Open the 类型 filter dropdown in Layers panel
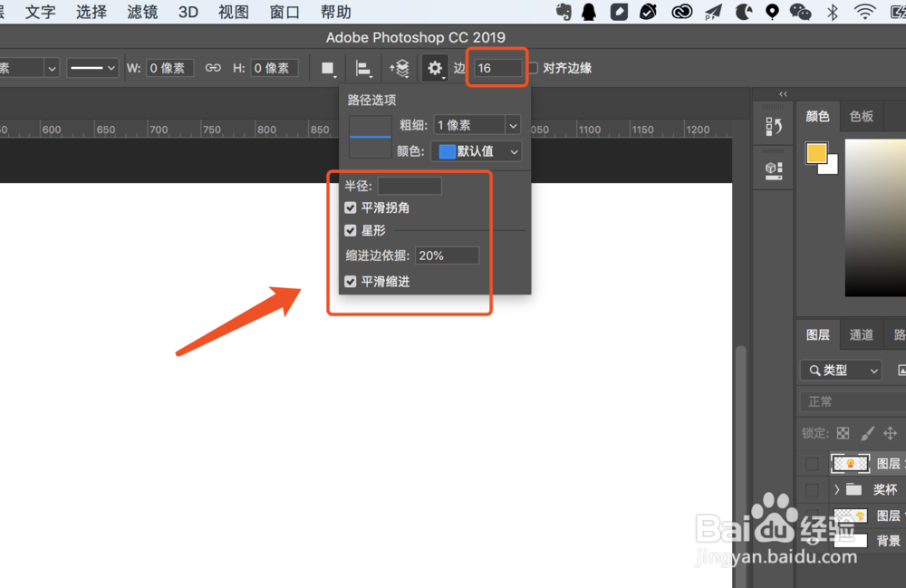The image size is (906, 588). (841, 370)
